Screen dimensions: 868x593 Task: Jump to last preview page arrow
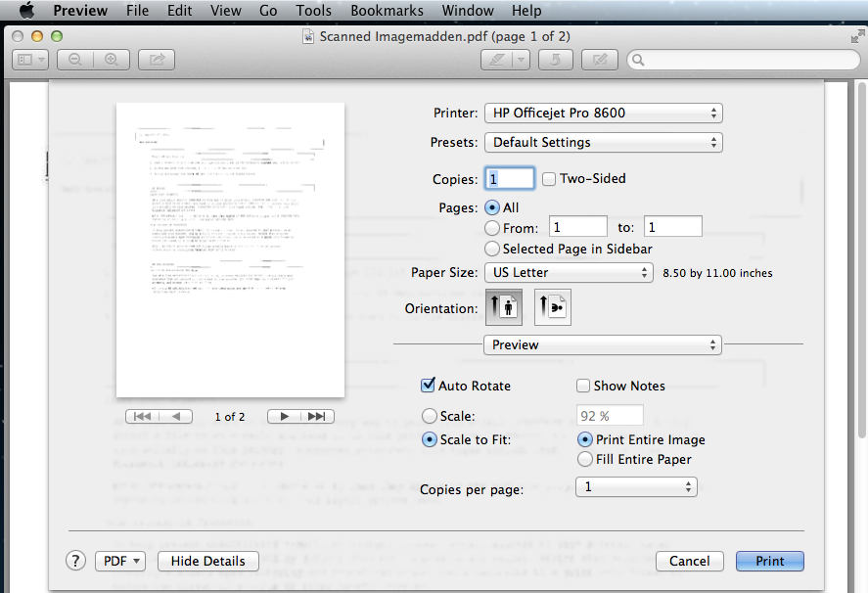coord(315,416)
